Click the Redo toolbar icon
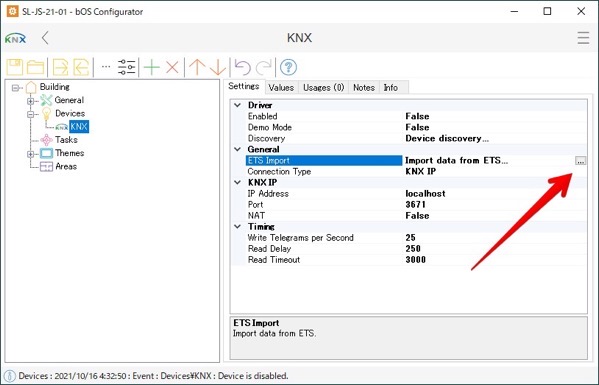This screenshot has width=599, height=385. tap(264, 67)
